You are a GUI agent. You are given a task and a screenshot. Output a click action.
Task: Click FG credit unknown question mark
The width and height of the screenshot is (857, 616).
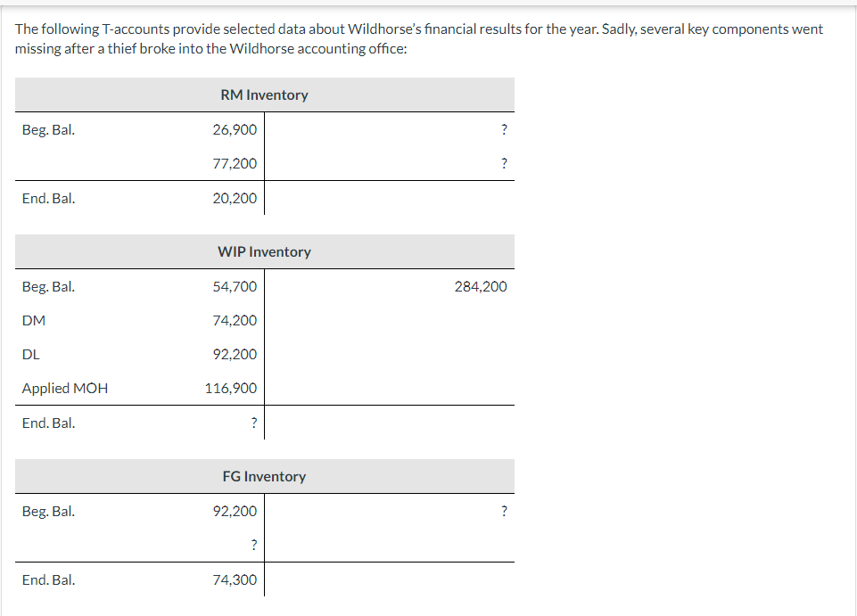pyautogui.click(x=504, y=511)
